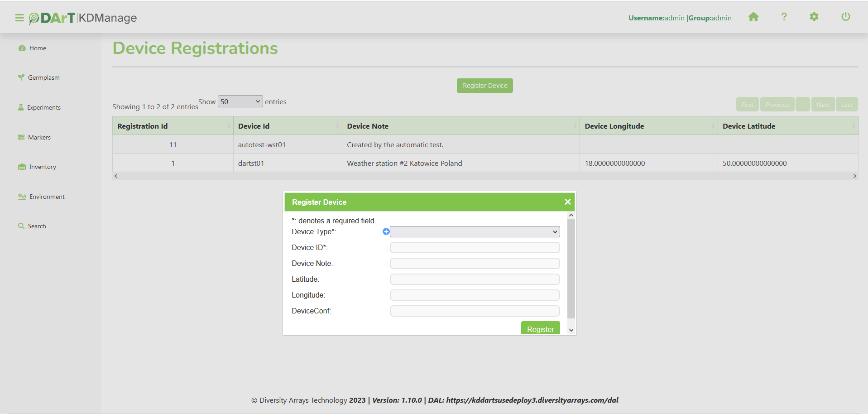Image resolution: width=868 pixels, height=414 pixels.
Task: Click the green Register Device button
Action: [x=484, y=86]
